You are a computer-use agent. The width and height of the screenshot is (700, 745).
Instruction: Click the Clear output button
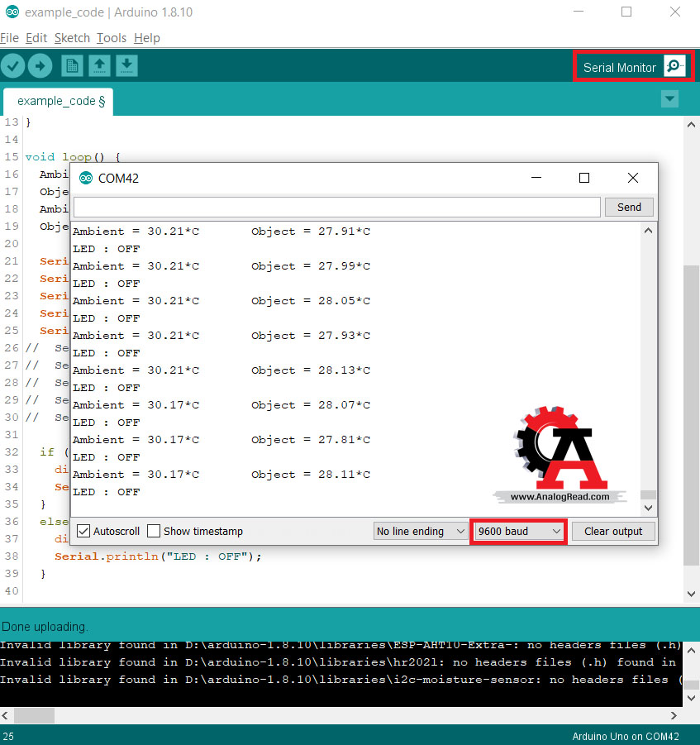pos(613,531)
